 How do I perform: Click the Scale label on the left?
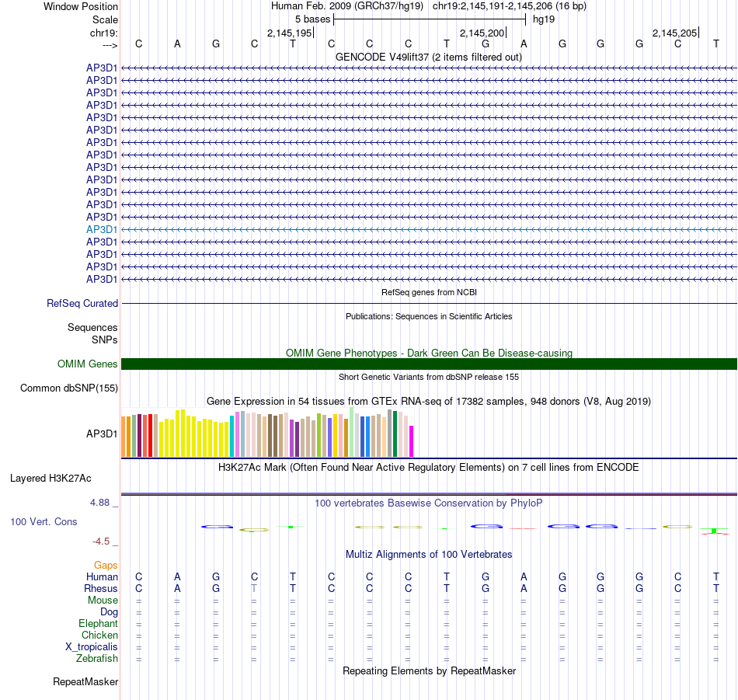click(x=106, y=19)
